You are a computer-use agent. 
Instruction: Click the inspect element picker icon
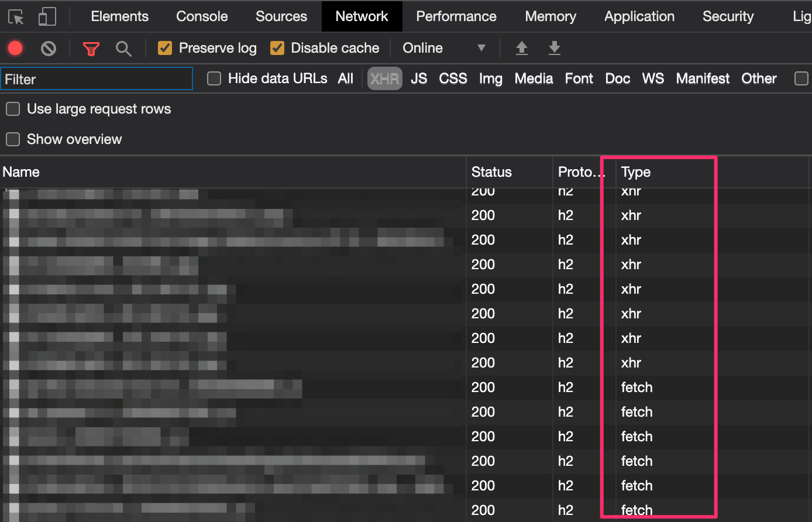click(16, 17)
